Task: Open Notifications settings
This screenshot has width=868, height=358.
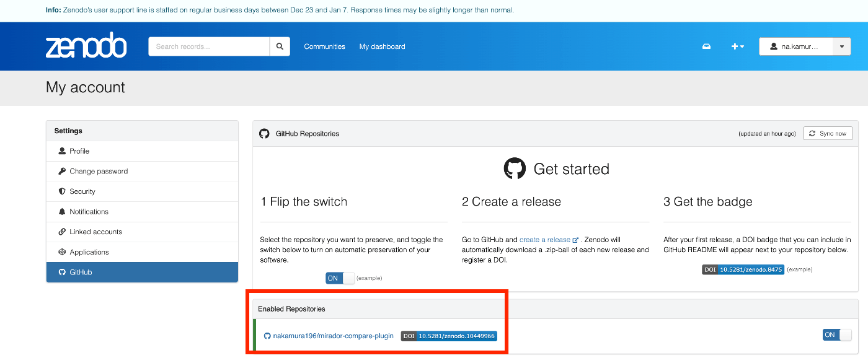Action: [142, 212]
